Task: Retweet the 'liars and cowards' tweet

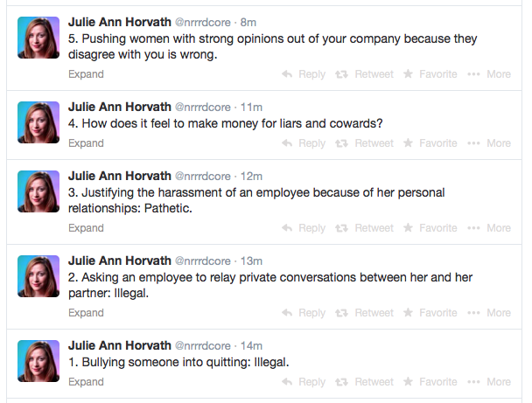Action: [364, 143]
